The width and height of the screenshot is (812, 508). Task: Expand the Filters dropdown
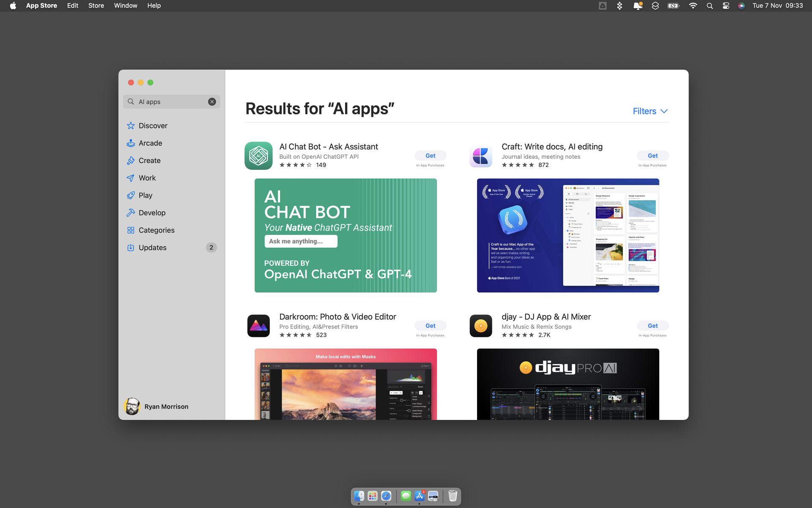coord(650,111)
